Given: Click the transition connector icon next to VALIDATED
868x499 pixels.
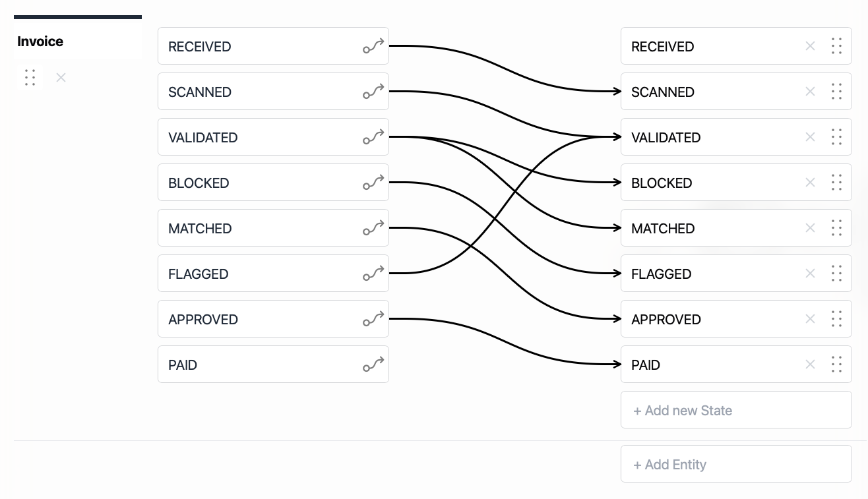Looking at the screenshot, I should pyautogui.click(x=373, y=136).
